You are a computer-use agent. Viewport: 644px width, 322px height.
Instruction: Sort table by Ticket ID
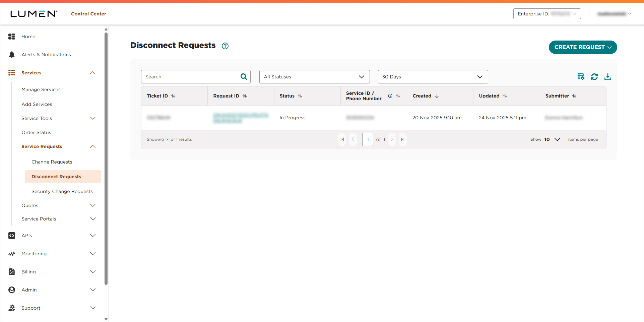tap(173, 96)
